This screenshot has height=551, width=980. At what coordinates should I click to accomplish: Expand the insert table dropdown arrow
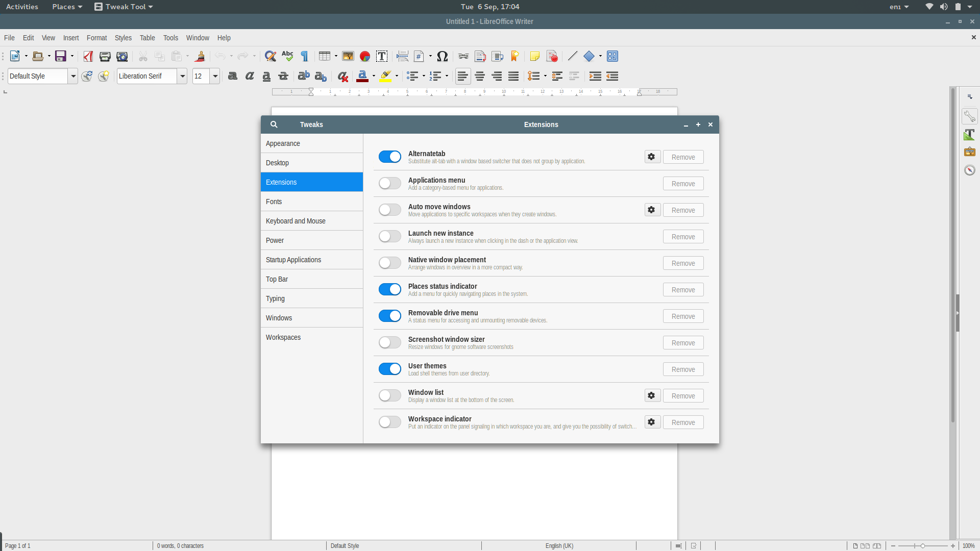tap(336, 56)
